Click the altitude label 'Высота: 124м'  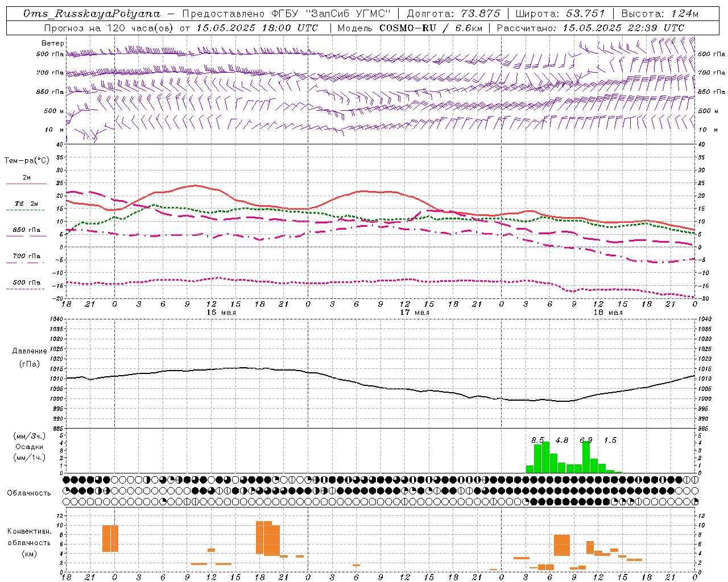pos(660,14)
